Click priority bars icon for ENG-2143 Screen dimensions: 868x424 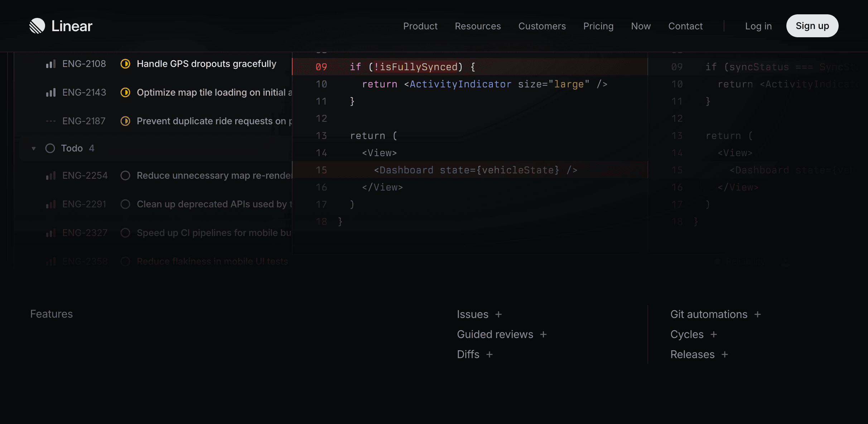pyautogui.click(x=51, y=93)
